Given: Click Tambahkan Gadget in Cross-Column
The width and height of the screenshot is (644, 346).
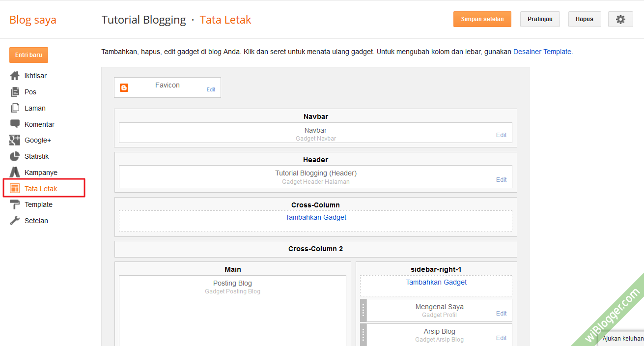Looking at the screenshot, I should click(x=316, y=217).
